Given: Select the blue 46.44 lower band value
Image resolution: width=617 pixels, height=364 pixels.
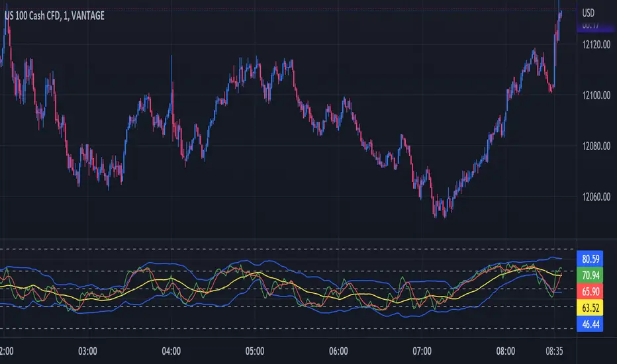Looking at the screenshot, I should [x=590, y=324].
